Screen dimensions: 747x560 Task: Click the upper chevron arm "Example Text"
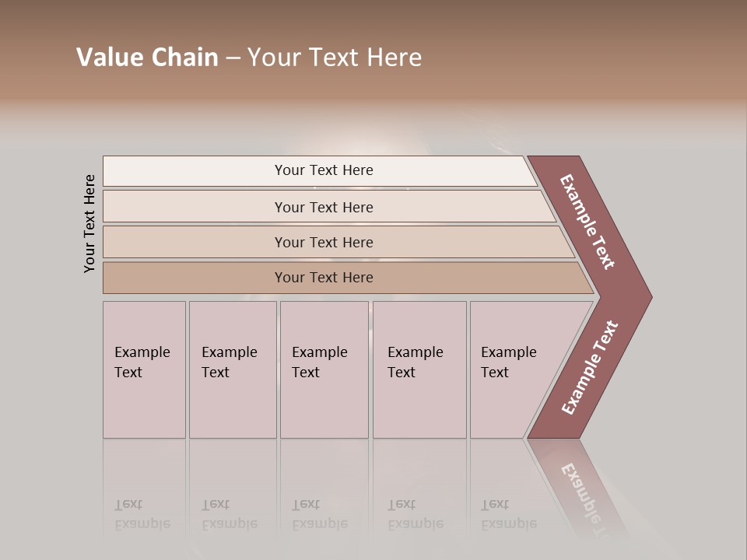[588, 222]
